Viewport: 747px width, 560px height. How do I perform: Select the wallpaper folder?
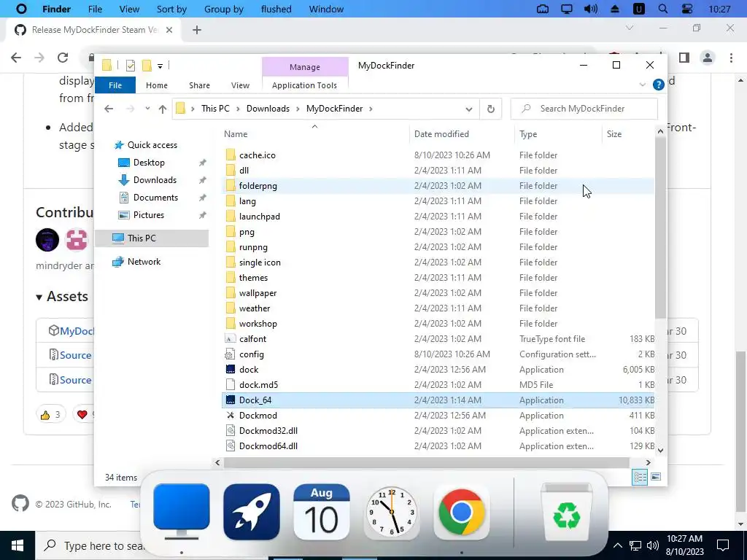click(x=438, y=293)
